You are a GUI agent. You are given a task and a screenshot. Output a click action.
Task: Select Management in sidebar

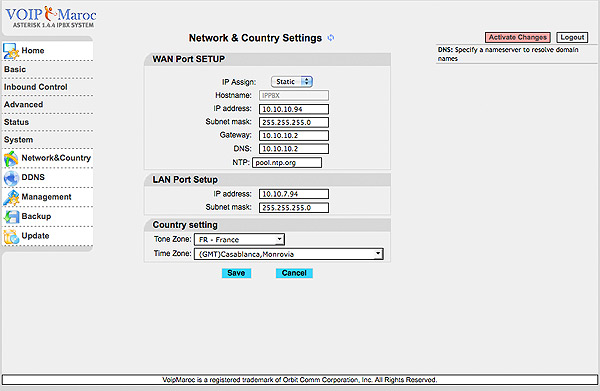[x=47, y=197]
